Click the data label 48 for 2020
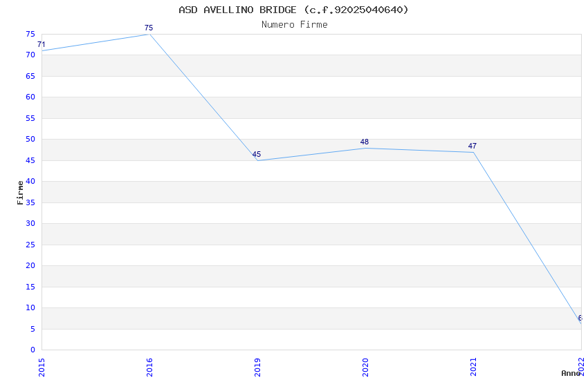The image size is (588, 380). (x=365, y=142)
